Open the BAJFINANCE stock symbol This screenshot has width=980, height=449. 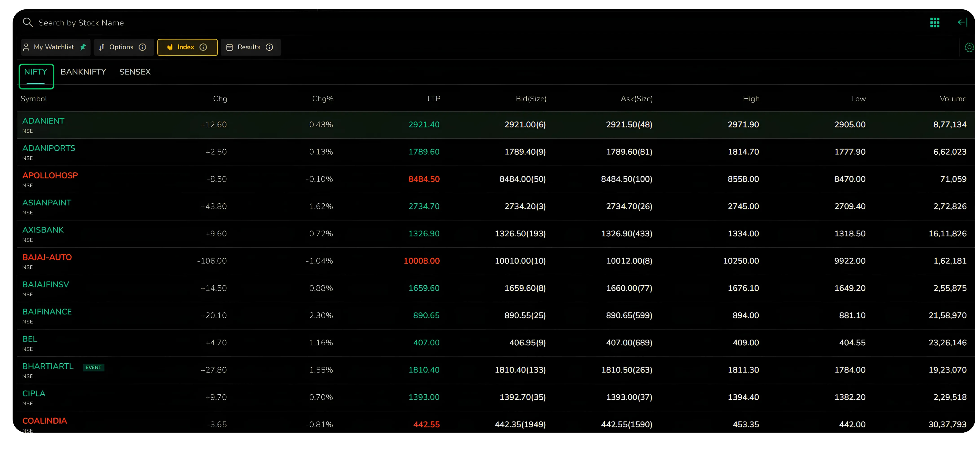47,312
